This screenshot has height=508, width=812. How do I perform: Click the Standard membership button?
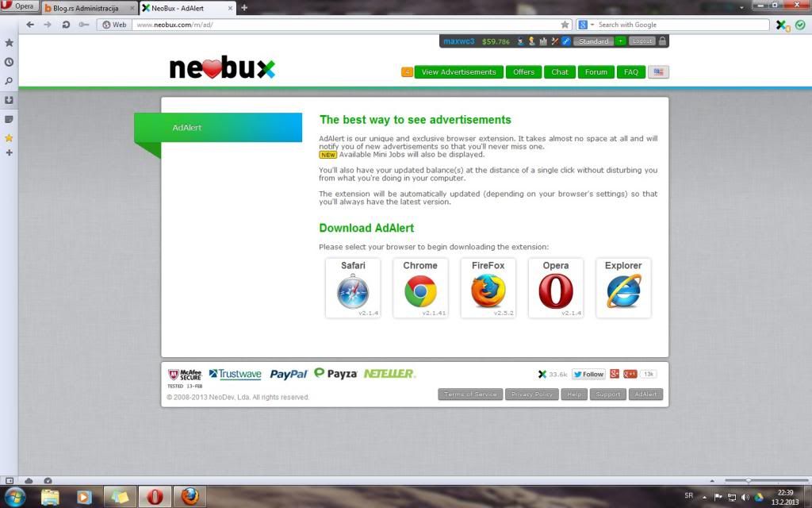(593, 41)
